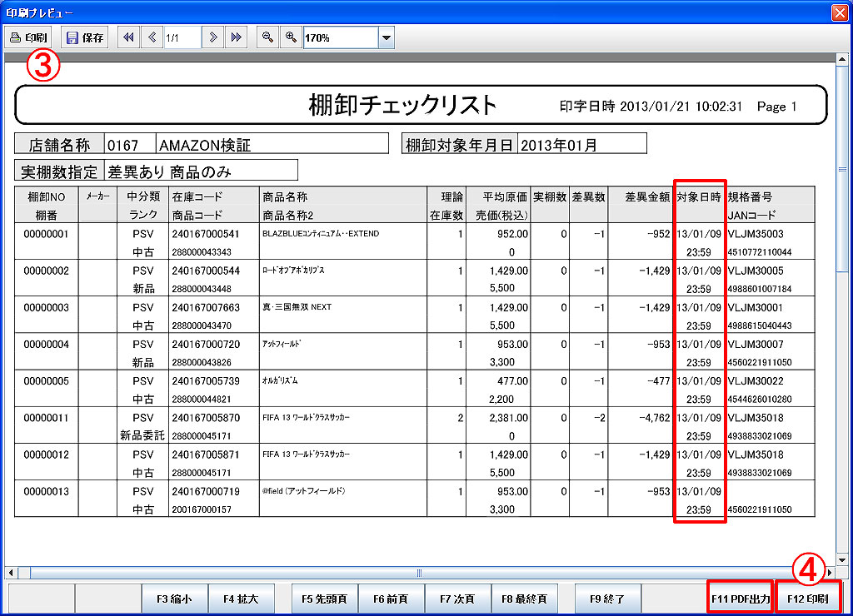Jump to first page arrow icon

coord(129,37)
